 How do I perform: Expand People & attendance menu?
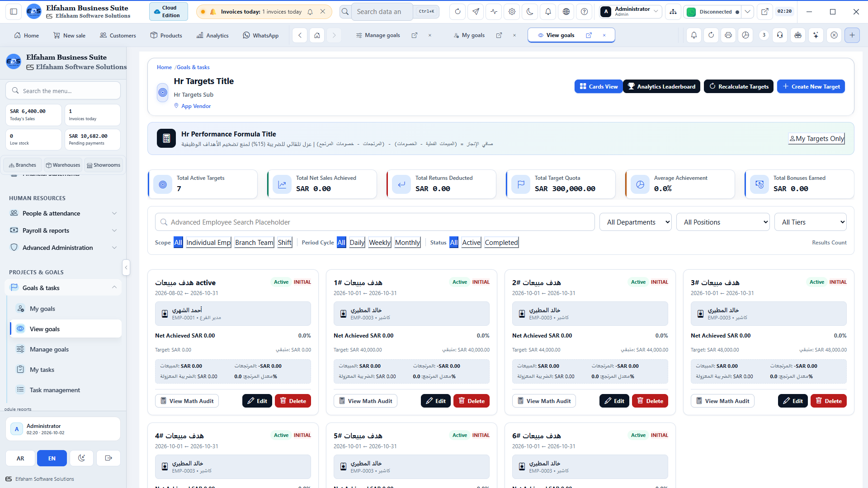63,213
